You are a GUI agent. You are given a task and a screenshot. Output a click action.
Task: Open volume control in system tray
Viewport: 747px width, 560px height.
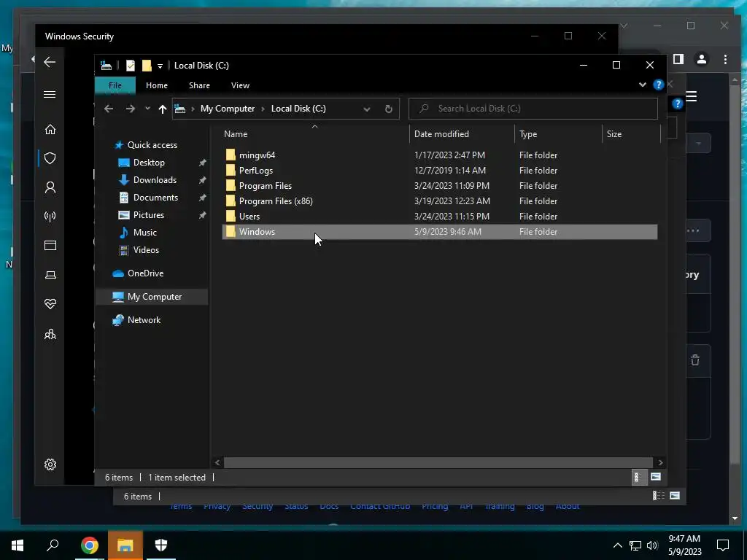[x=652, y=545]
